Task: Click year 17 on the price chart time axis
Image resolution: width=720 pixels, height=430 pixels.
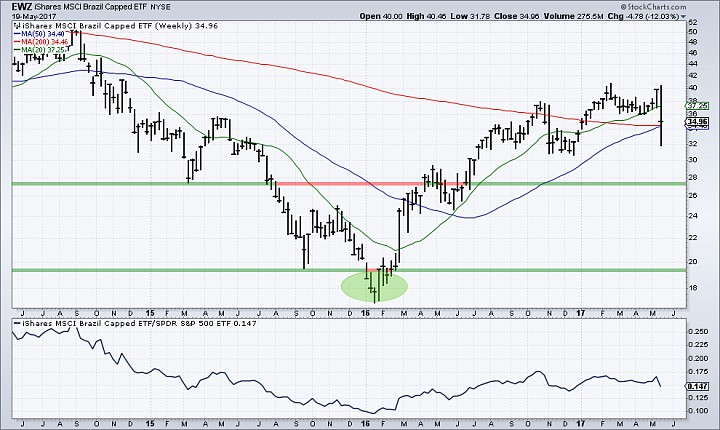Action: (x=581, y=313)
